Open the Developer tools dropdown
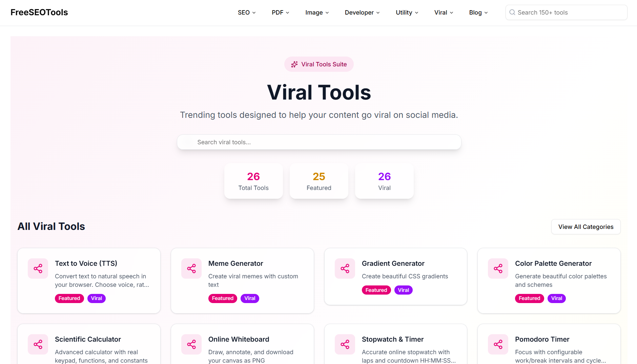Image resolution: width=637 pixels, height=364 pixels. click(362, 13)
